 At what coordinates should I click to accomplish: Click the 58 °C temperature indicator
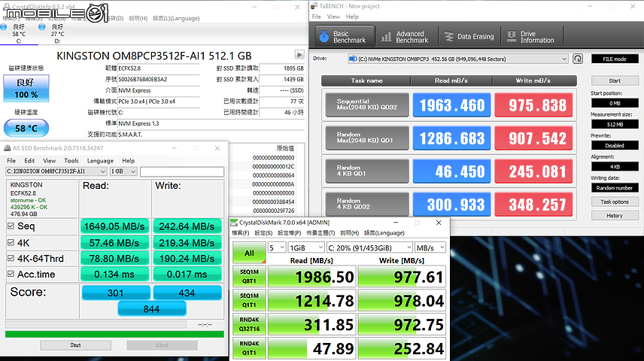(x=26, y=128)
